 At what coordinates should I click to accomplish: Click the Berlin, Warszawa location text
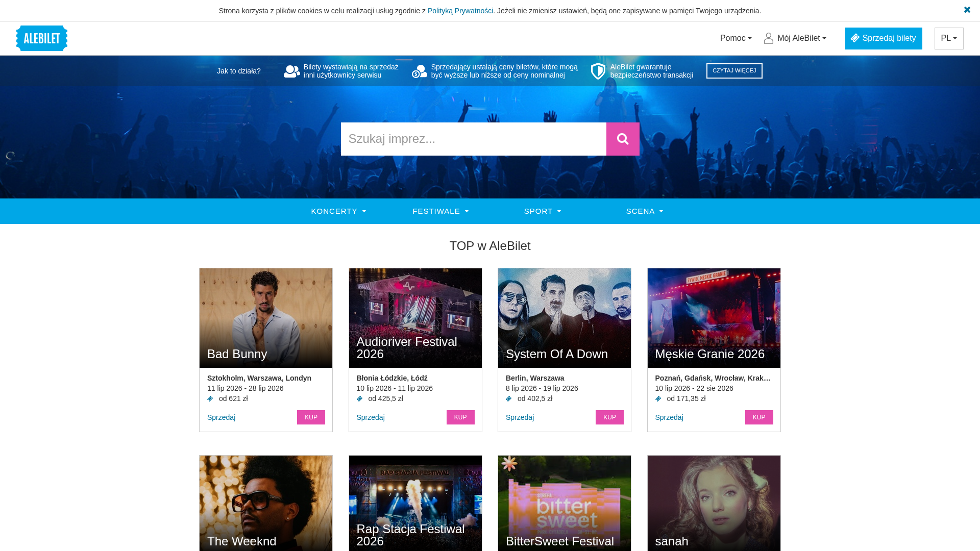tap(535, 378)
